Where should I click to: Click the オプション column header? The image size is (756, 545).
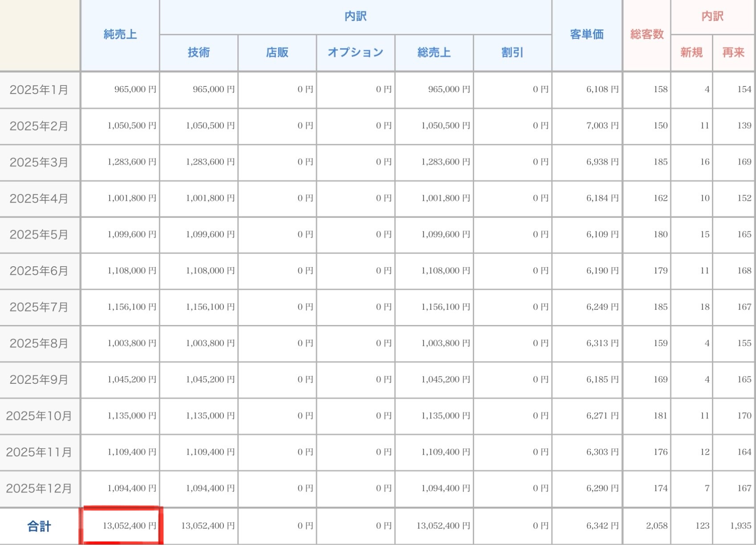[355, 53]
